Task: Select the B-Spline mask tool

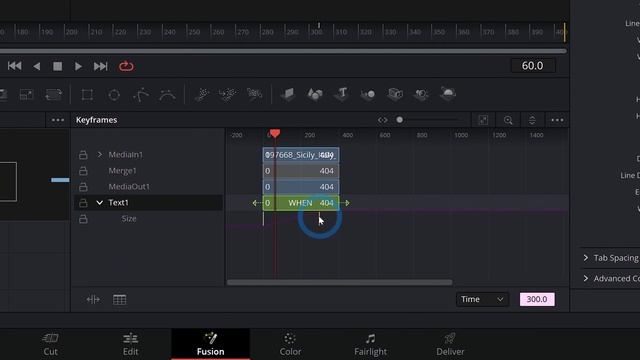Action: [167, 95]
